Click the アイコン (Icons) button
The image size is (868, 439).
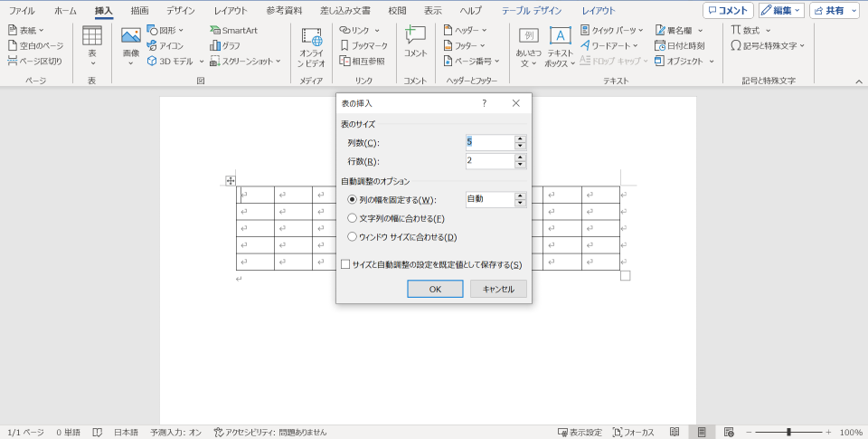[x=165, y=45]
